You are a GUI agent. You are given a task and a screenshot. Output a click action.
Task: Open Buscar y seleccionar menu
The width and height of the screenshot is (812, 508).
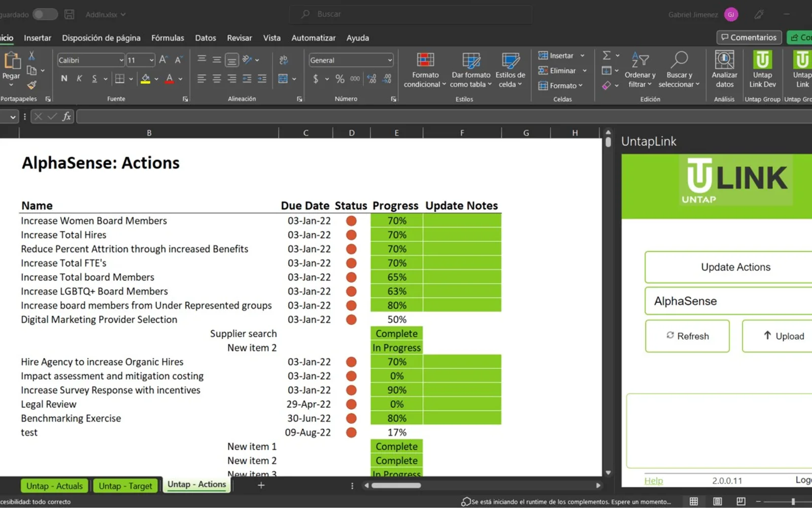[x=679, y=70]
